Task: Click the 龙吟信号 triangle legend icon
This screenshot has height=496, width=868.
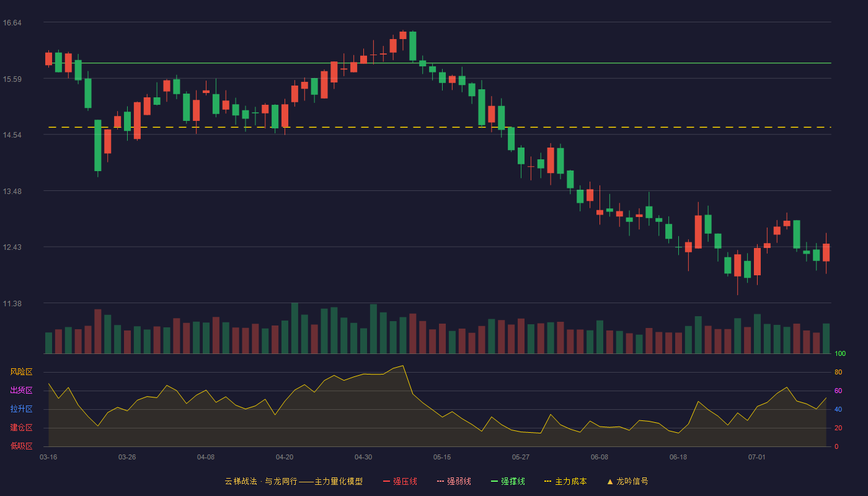Action: pos(610,482)
